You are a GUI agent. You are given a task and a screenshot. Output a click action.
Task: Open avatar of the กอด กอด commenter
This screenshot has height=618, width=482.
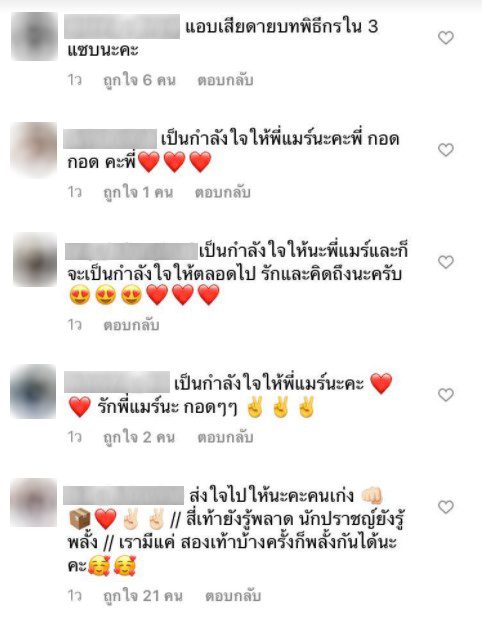[34, 149]
